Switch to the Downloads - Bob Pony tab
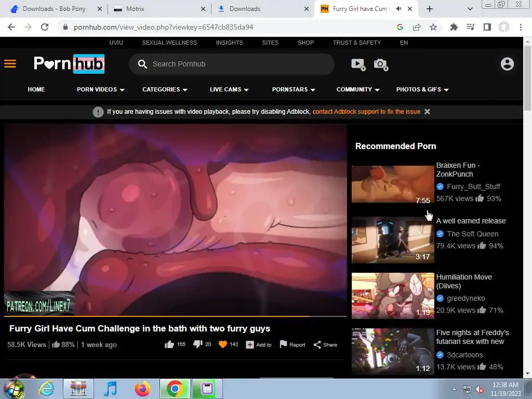The image size is (532, 399). 54,9
